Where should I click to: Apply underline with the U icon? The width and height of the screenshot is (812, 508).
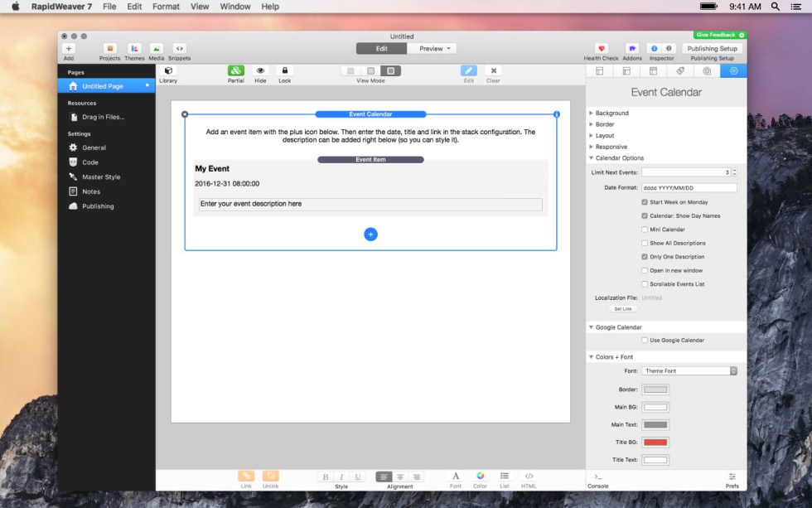(357, 477)
